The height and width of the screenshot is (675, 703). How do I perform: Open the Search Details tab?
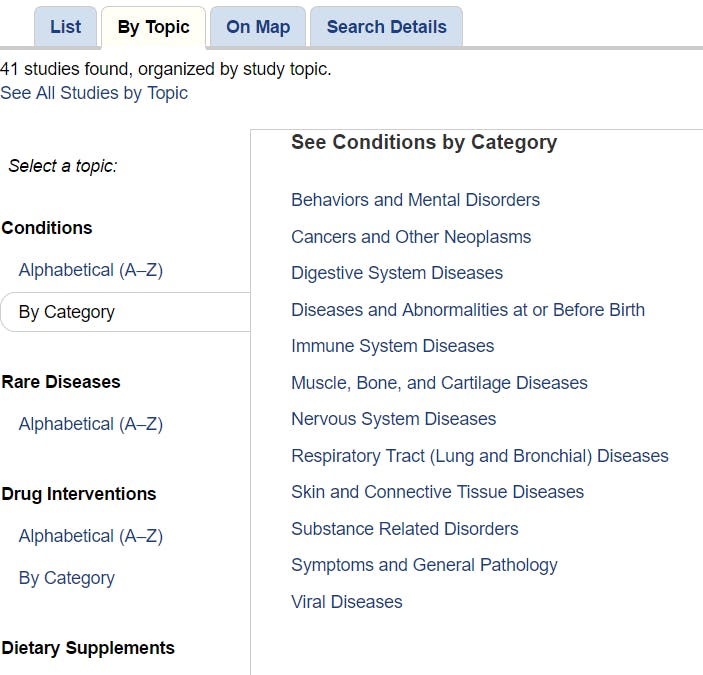386,27
